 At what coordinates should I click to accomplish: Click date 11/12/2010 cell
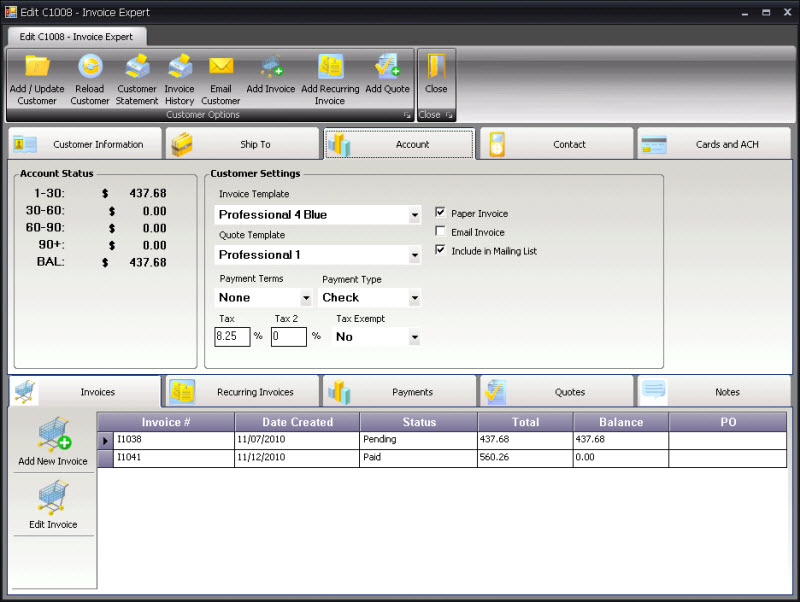297,458
